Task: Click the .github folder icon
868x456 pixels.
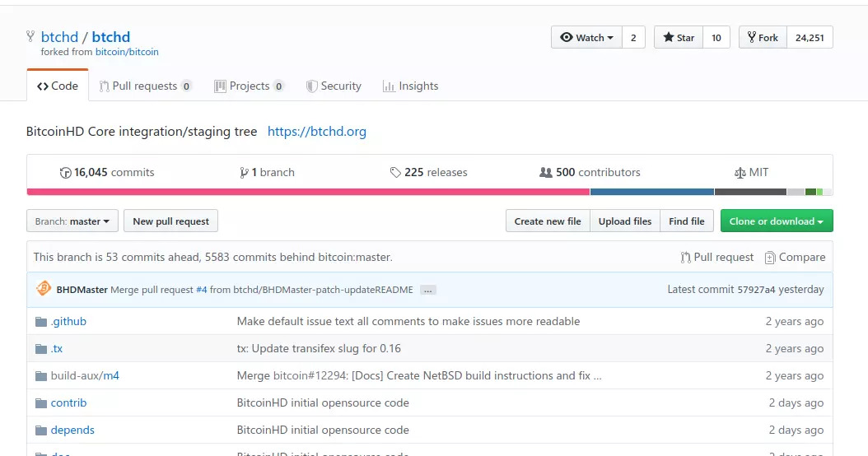Action: tap(41, 322)
